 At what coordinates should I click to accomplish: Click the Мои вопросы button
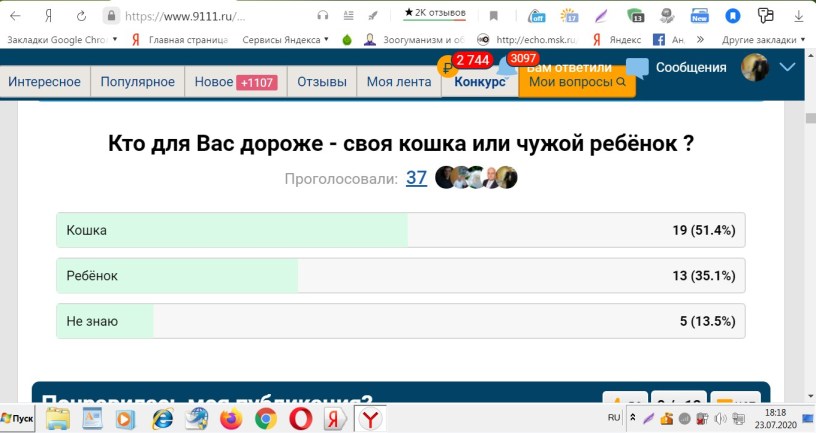pyautogui.click(x=577, y=82)
